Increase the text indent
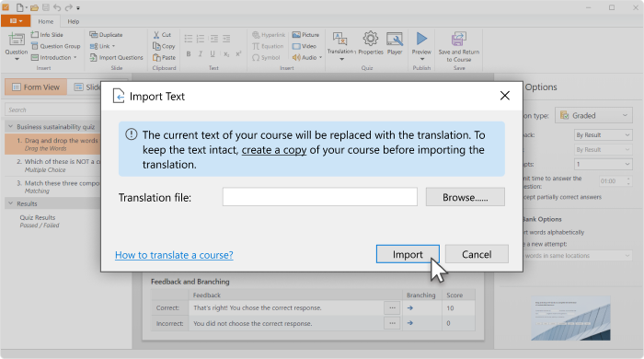644x359 pixels. tap(226, 39)
